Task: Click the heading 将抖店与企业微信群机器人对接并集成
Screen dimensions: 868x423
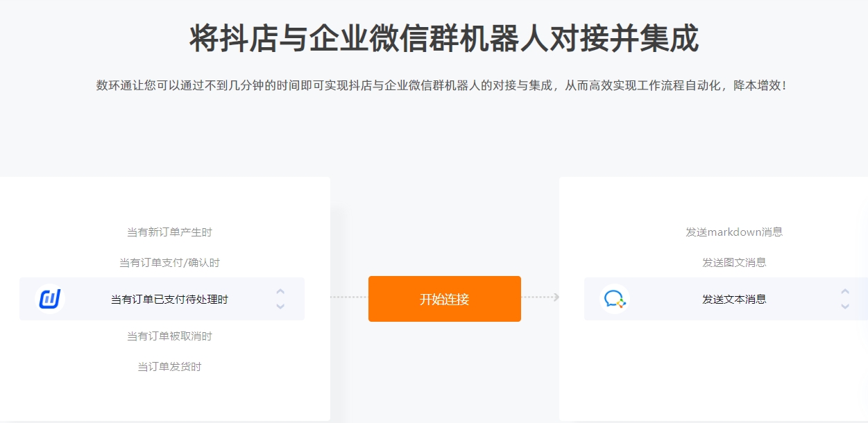Action: pyautogui.click(x=444, y=38)
